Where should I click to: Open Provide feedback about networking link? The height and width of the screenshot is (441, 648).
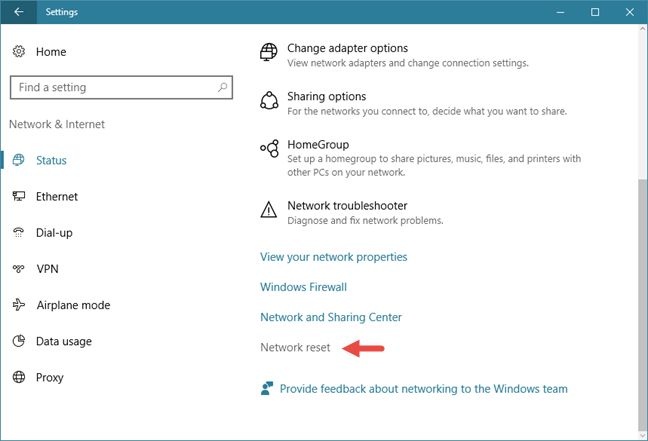click(x=424, y=389)
